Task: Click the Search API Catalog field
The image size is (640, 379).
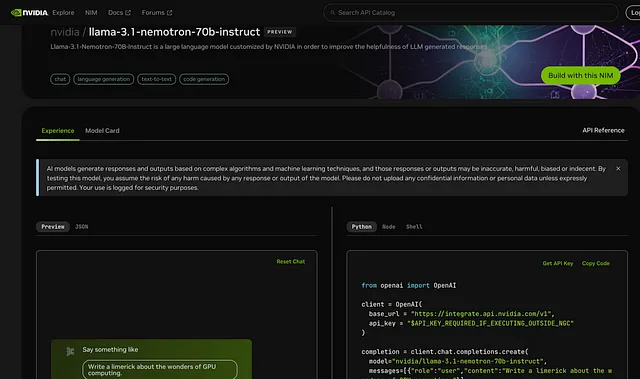Action: coord(471,13)
